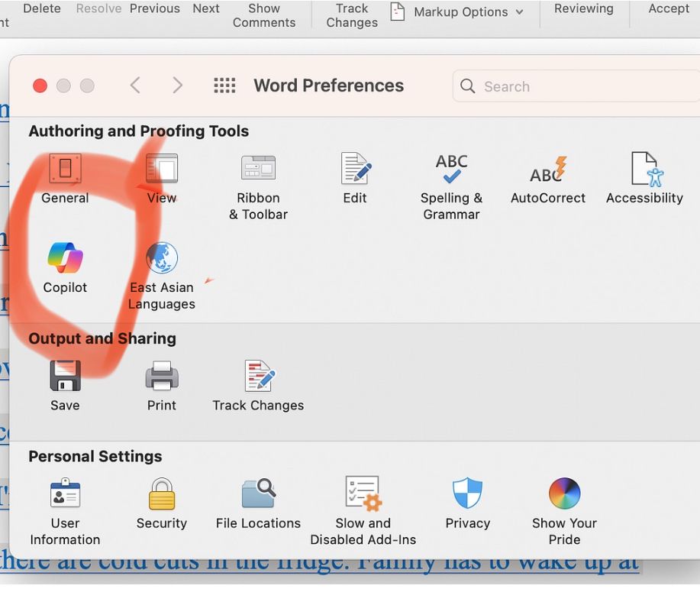Click Accept in ribbon
Viewport: 700px width, 592px height.
tap(669, 8)
